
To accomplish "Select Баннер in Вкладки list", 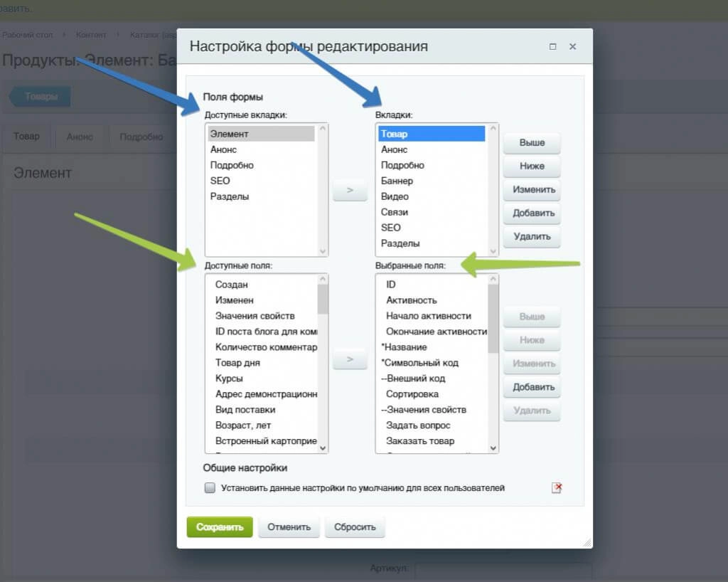I will (432, 181).
